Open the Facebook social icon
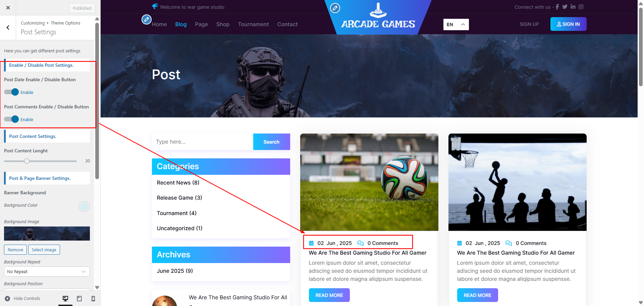 (x=557, y=7)
